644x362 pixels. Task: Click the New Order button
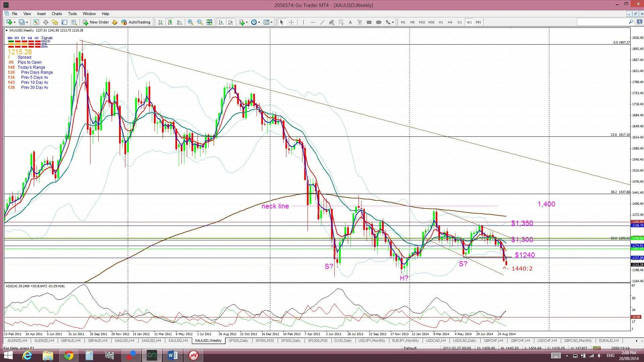[x=96, y=22]
